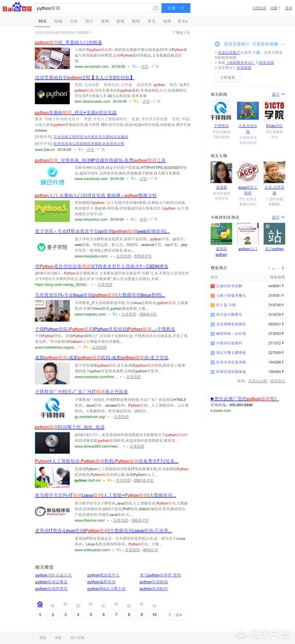Go to 百度首页 link
The height and width of the screenshot is (644, 295).
coord(259,8)
